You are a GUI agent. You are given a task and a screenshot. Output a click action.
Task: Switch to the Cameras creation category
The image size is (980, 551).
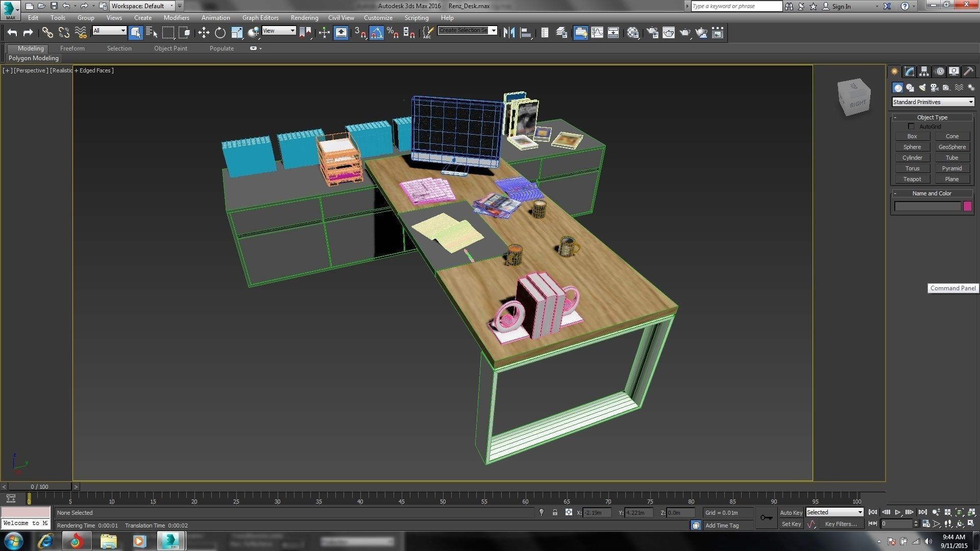[935, 88]
